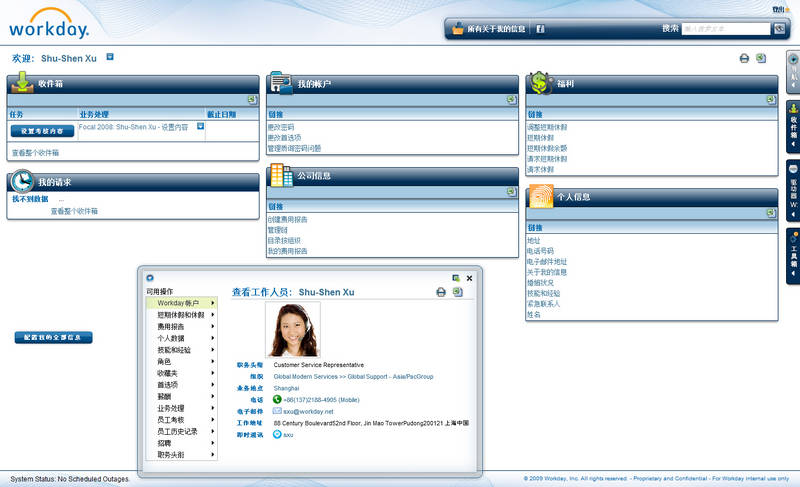Open the 费用报告 menu item
Image resolution: width=800 pixels, height=487 pixels.
tap(171, 326)
